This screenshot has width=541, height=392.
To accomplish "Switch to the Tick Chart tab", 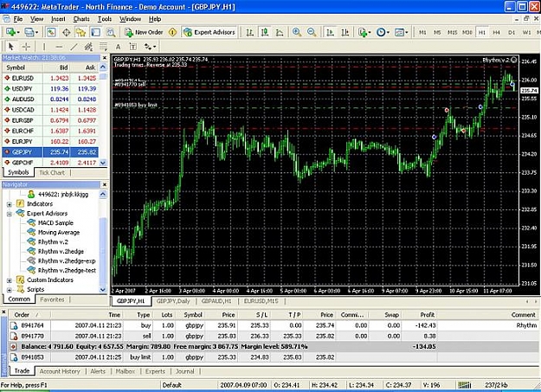I will point(52,172).
